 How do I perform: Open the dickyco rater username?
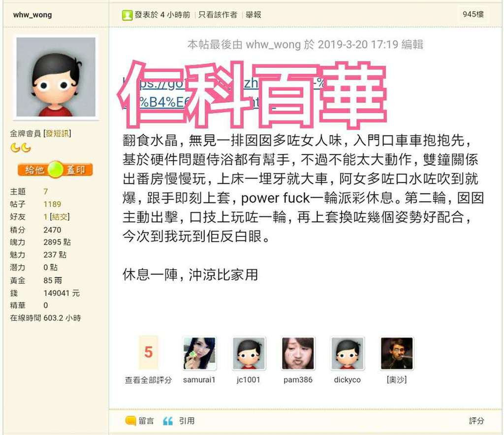(347, 380)
